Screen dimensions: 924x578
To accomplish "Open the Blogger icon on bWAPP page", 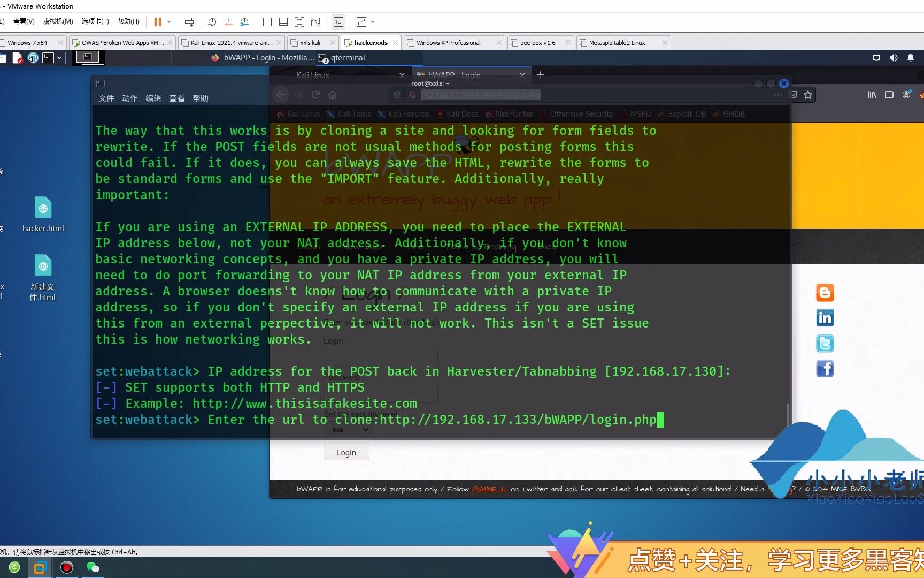I will click(x=825, y=293).
